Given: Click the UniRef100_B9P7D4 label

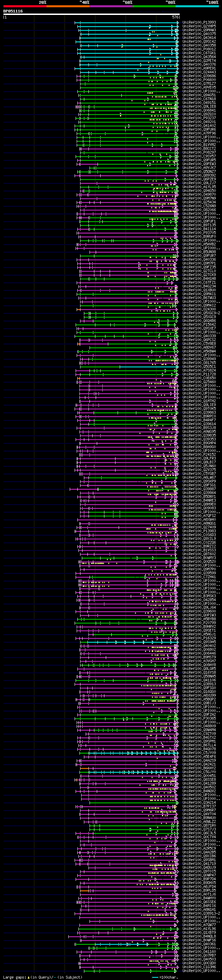Looking at the screenshot, I should coord(199,879).
